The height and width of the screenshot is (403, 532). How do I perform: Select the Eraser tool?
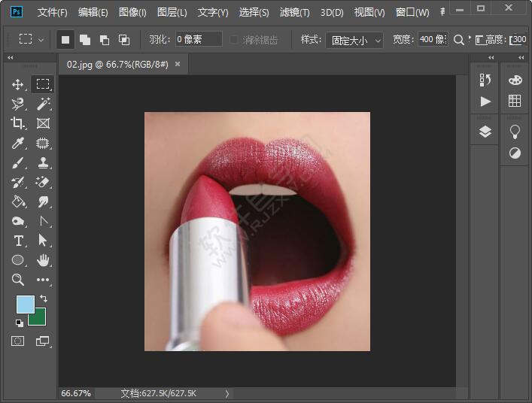43,182
